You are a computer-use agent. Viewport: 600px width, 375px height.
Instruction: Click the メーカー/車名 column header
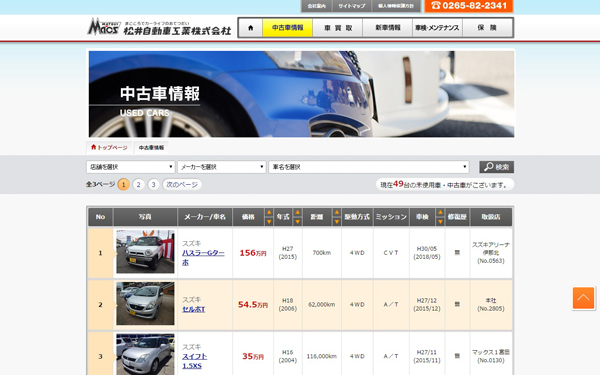[x=205, y=217]
